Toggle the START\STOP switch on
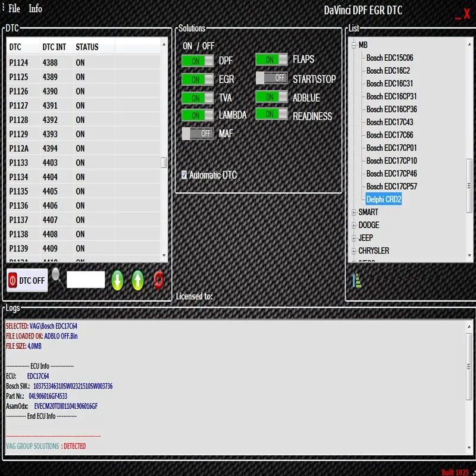 tap(272, 79)
